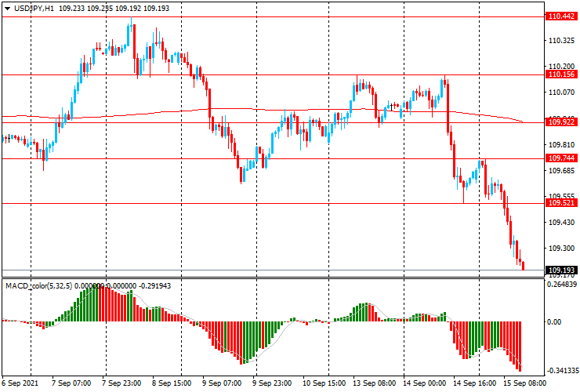
Task: Click the 15 Sep 08:00 time axis label
Action: tap(524, 383)
